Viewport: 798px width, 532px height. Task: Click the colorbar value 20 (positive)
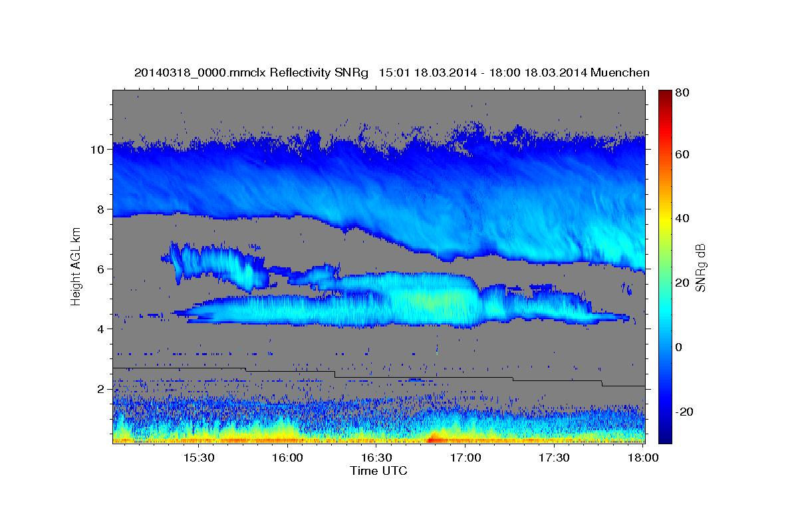pos(684,283)
